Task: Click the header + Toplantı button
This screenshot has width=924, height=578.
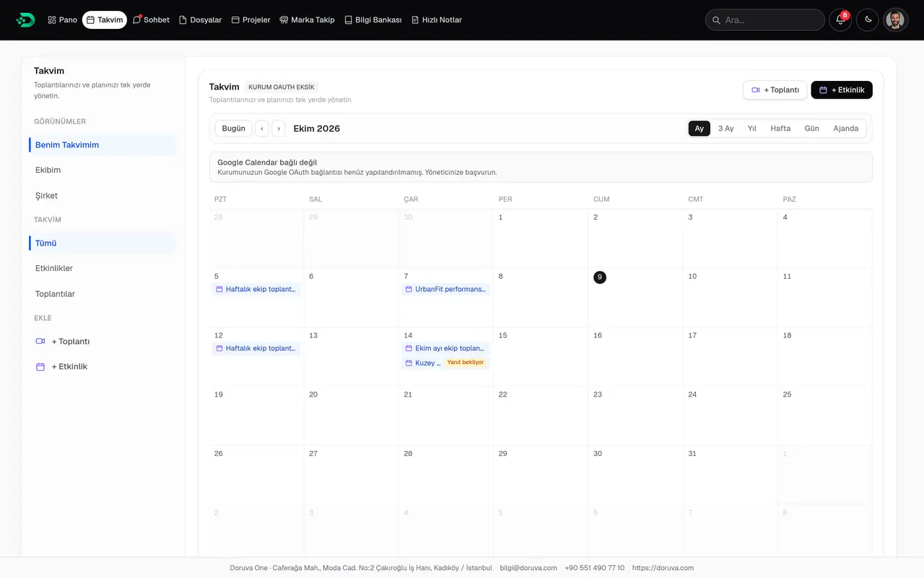Action: 775,90
